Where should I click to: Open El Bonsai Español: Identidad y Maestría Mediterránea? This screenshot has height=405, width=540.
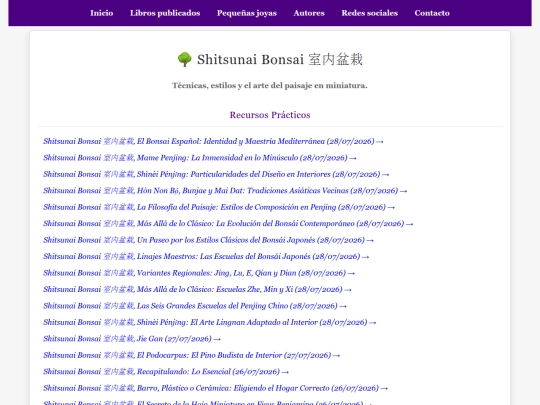213,141
